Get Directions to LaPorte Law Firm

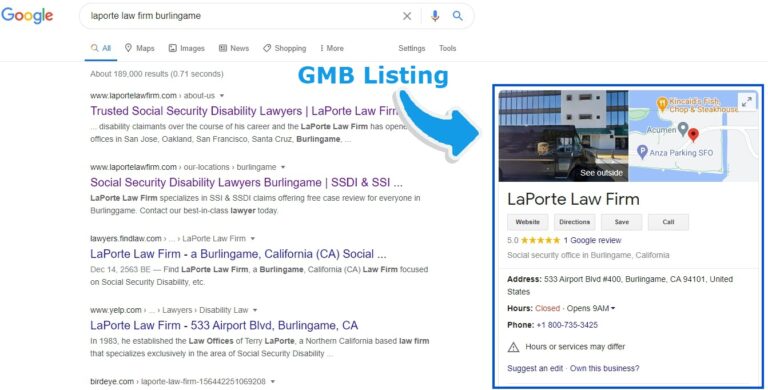[575, 222]
